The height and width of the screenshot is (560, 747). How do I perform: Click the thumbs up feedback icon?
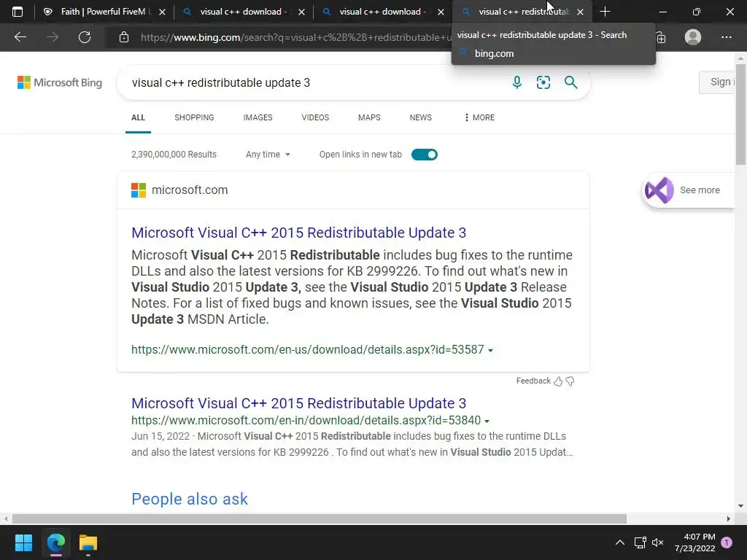click(558, 381)
